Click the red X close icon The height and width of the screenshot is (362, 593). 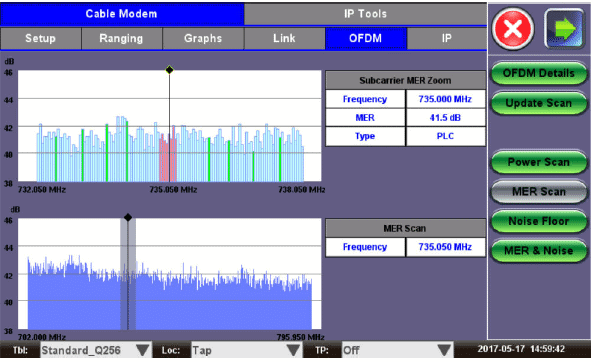point(513,28)
